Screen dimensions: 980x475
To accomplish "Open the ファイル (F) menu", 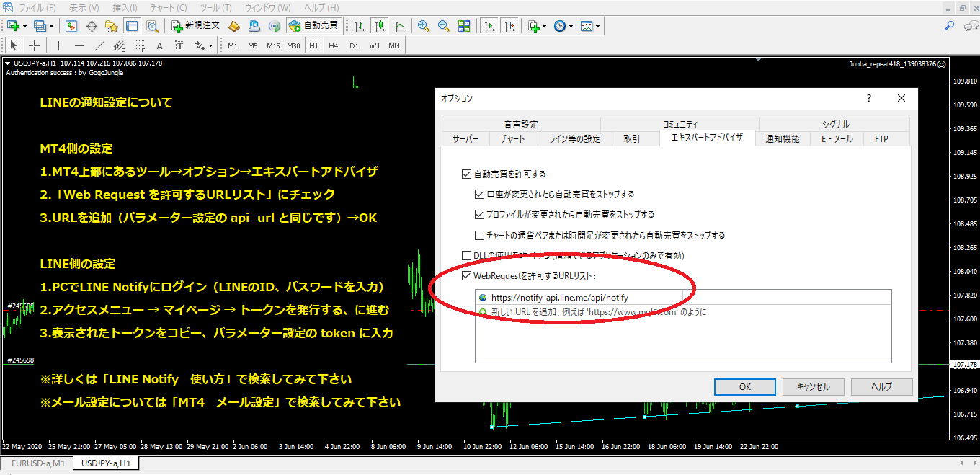I will tap(37, 7).
